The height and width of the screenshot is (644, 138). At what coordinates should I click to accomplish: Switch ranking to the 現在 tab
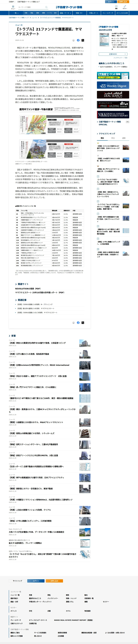pos(102,138)
